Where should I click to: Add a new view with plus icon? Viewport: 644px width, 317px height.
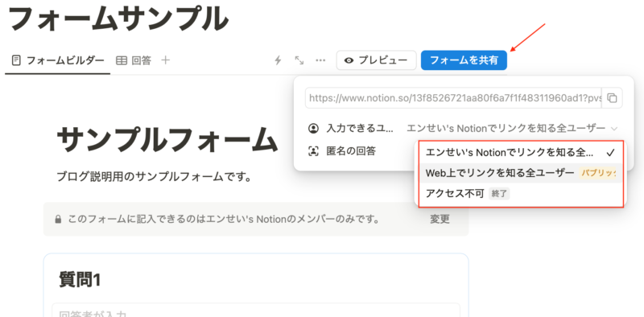[166, 61]
